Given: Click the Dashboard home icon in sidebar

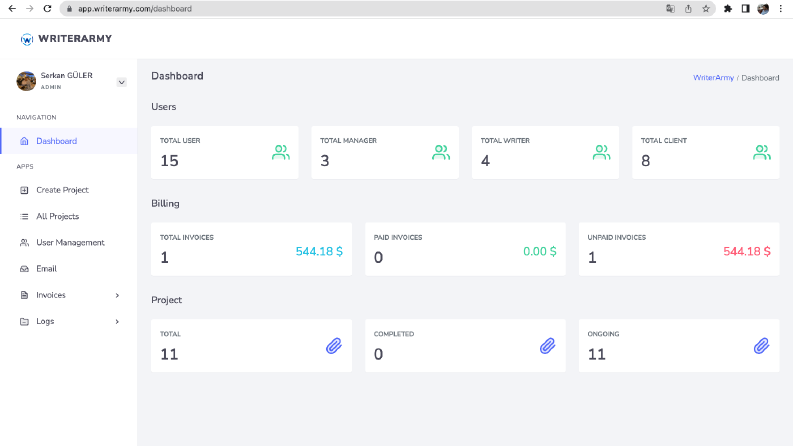Looking at the screenshot, I should point(24,141).
